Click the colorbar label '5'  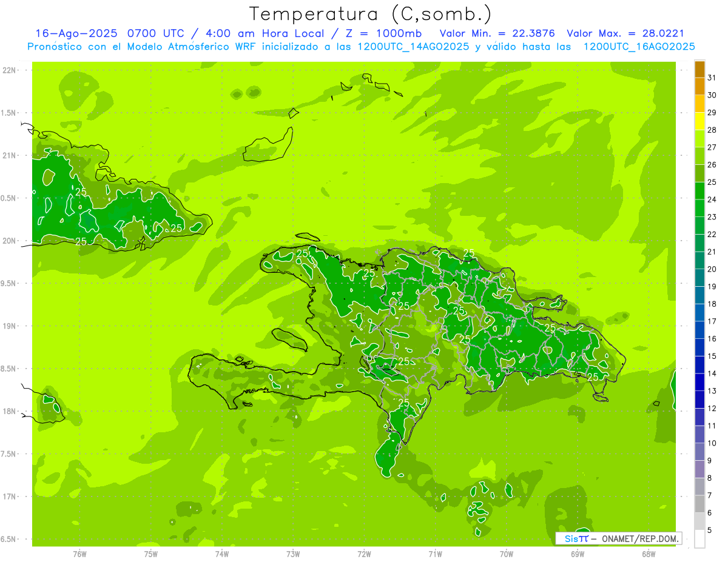tap(710, 530)
